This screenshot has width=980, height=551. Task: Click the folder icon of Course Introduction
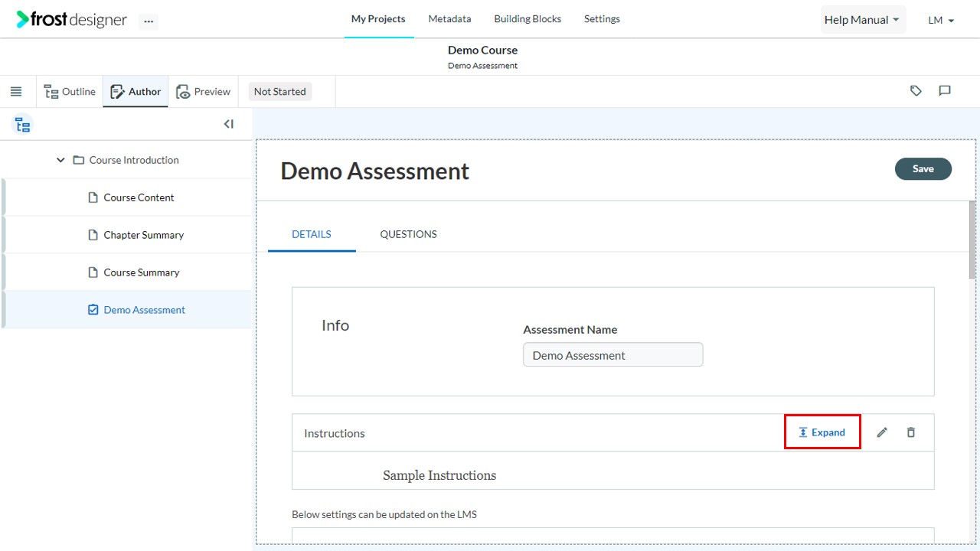coord(78,160)
